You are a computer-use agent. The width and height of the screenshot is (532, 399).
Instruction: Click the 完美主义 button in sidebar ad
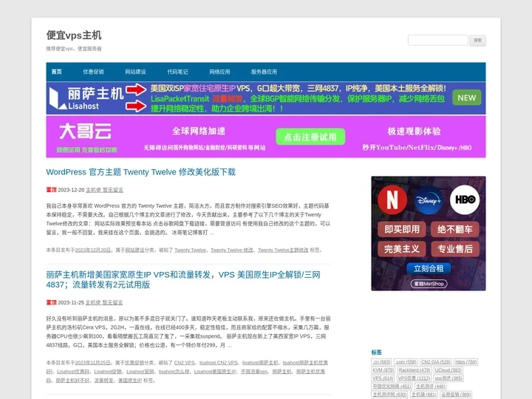click(x=402, y=249)
